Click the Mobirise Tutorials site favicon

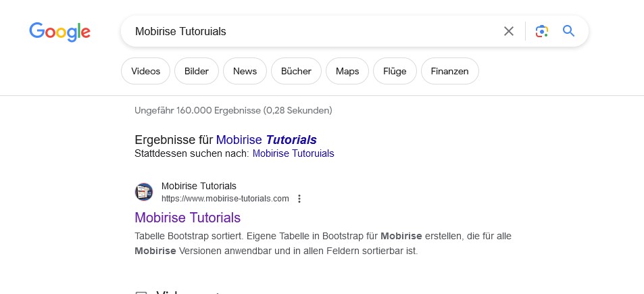pos(144,192)
